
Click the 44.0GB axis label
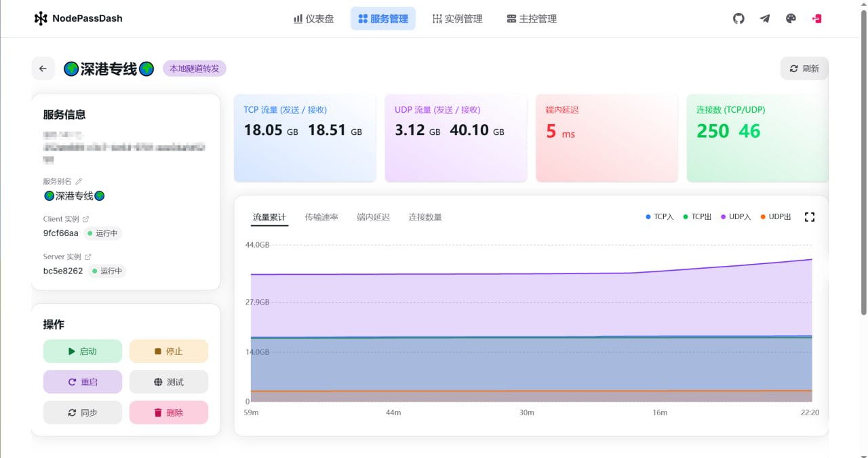258,244
